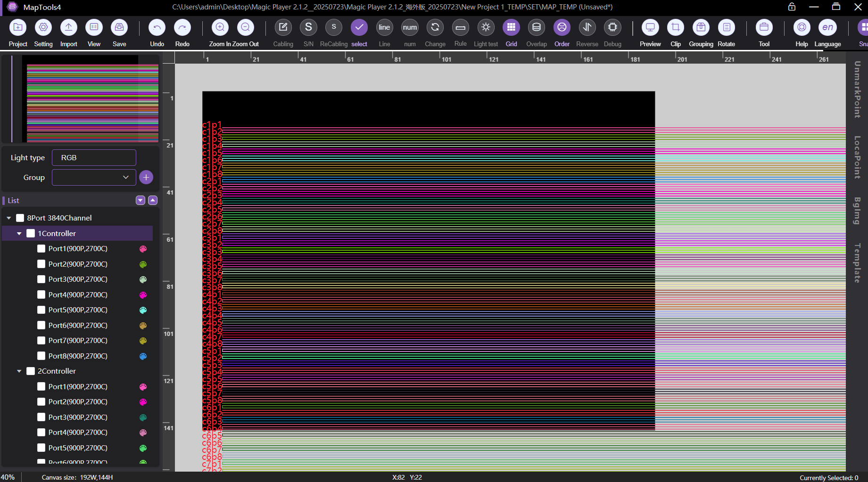Click the Light type RGB field

click(94, 157)
